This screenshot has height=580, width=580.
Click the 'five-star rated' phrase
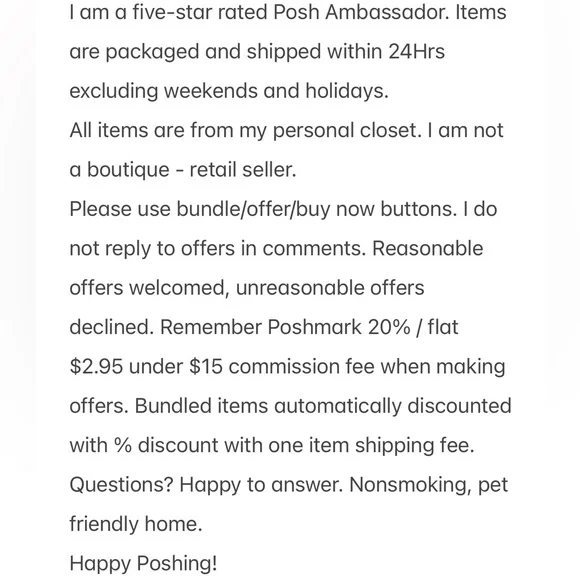(200, 12)
